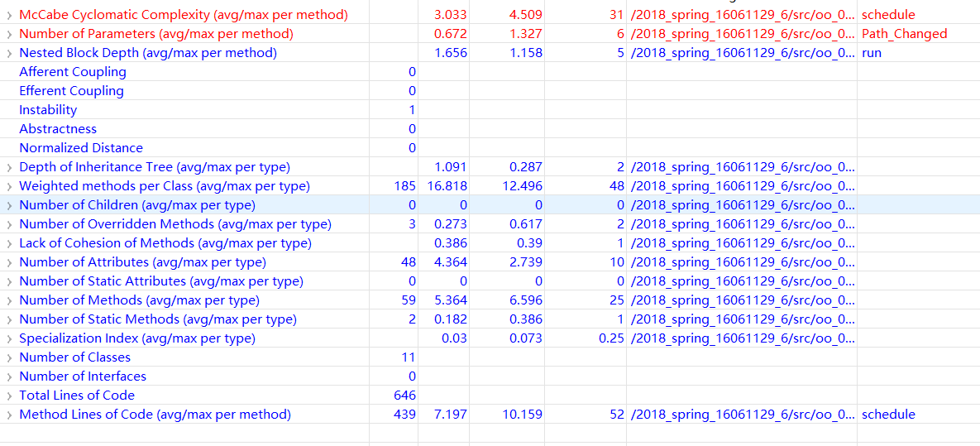Click standard deviation 12.496
Image resolution: width=980 pixels, height=446 pixels.
tap(523, 186)
